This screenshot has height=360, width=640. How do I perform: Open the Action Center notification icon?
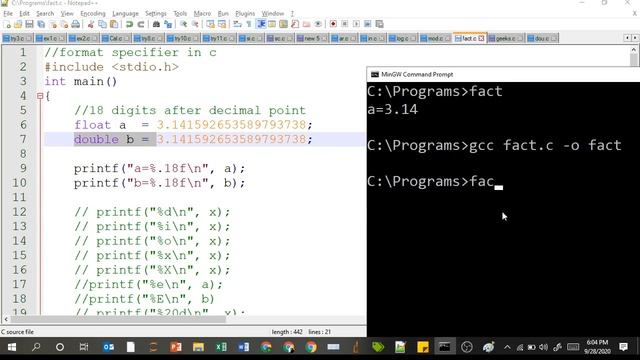tap(623, 347)
